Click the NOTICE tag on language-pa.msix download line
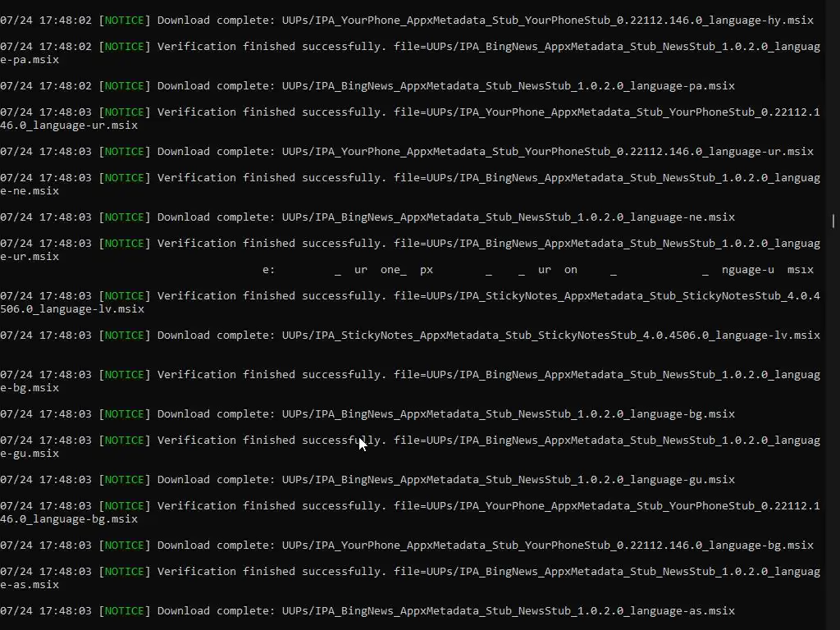Viewport: 840px width, 630px height. [x=125, y=85]
